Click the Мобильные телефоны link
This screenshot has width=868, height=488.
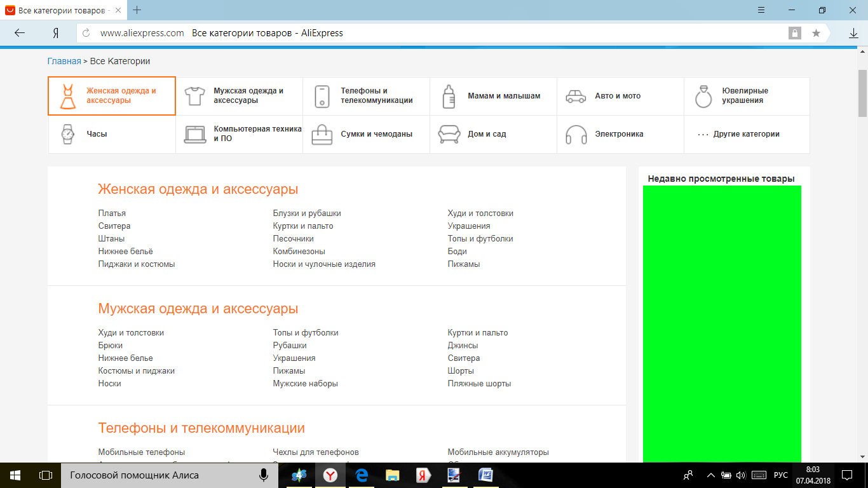point(142,452)
